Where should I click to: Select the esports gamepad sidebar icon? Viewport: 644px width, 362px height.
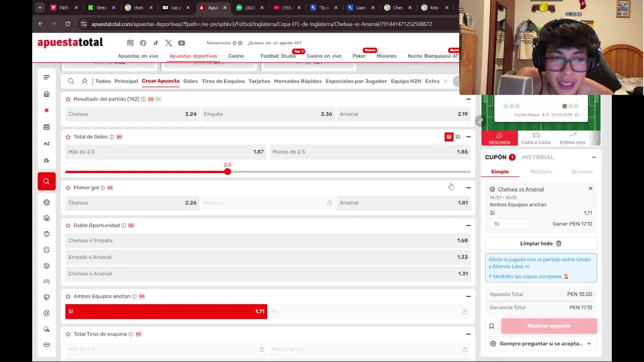click(x=46, y=282)
